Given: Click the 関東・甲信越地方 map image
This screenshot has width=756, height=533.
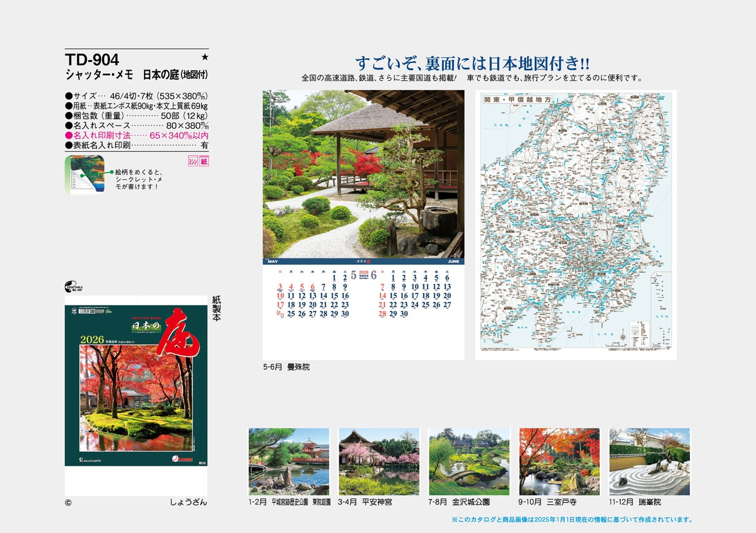Looking at the screenshot, I should [575, 224].
